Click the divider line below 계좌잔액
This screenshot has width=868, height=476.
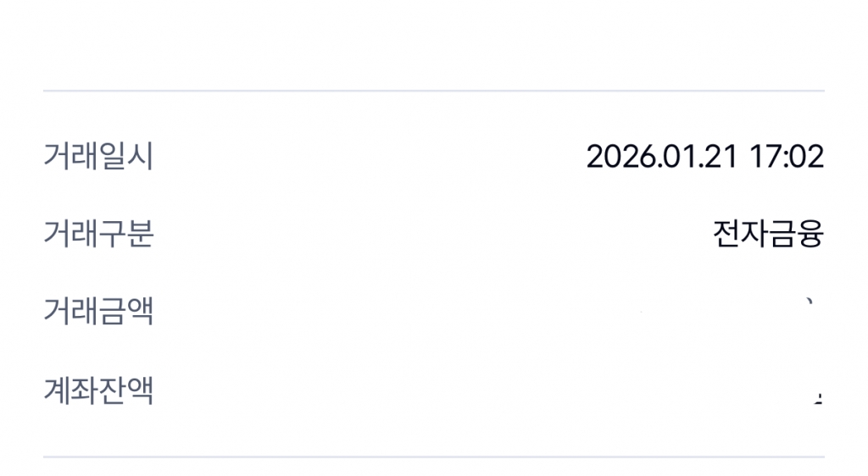pos(434,457)
